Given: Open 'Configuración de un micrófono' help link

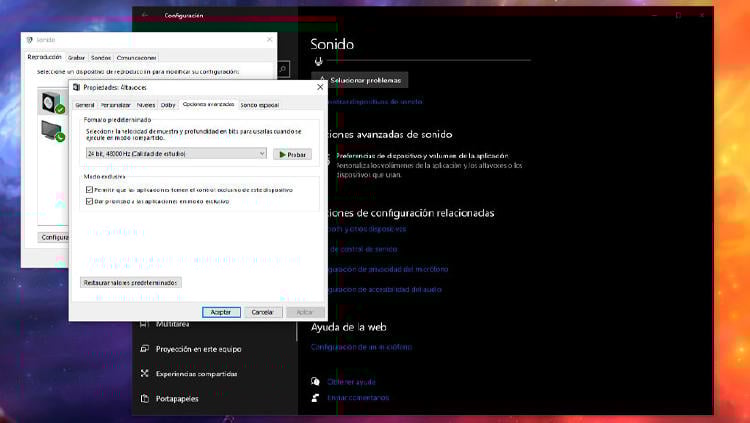Looking at the screenshot, I should (x=361, y=347).
